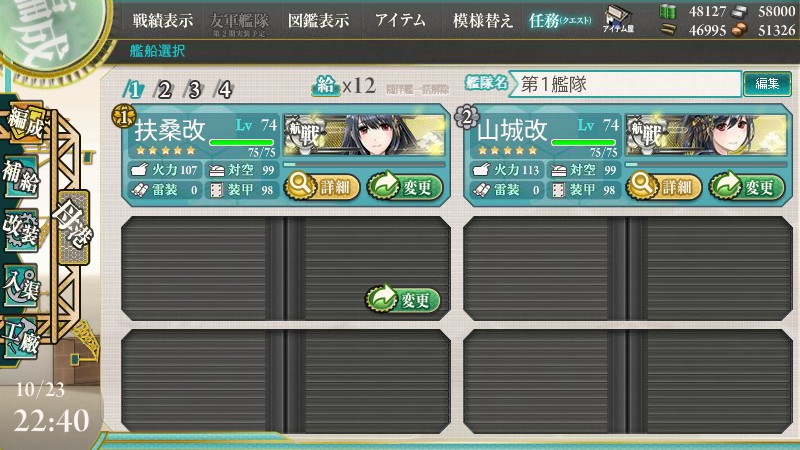Screen dimensions: 800x450
Task: Open the 戦績表示 menu
Action: [x=163, y=20]
